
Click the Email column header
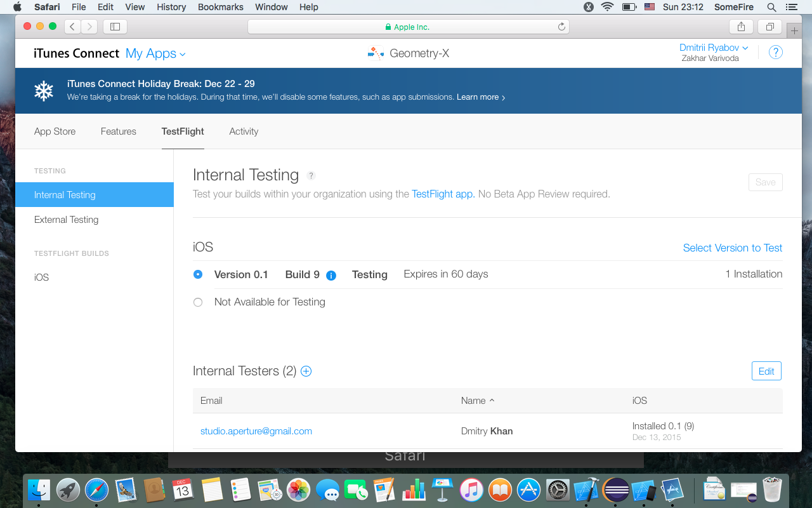pyautogui.click(x=211, y=401)
